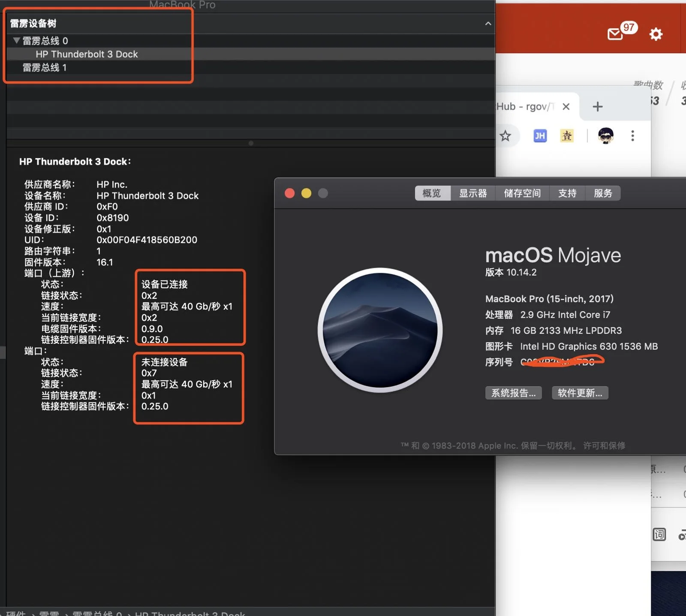The height and width of the screenshot is (616, 686).
Task: Click the 'HP Inc.' vendor name value
Action: click(112, 184)
